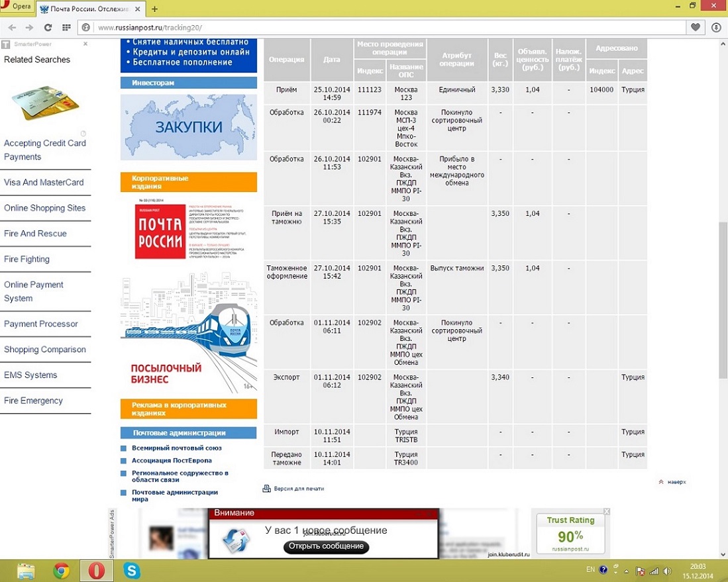Screen dimensions: 728x582
Task: Open the Opera main menu
Action: pyautogui.click(x=17, y=7)
